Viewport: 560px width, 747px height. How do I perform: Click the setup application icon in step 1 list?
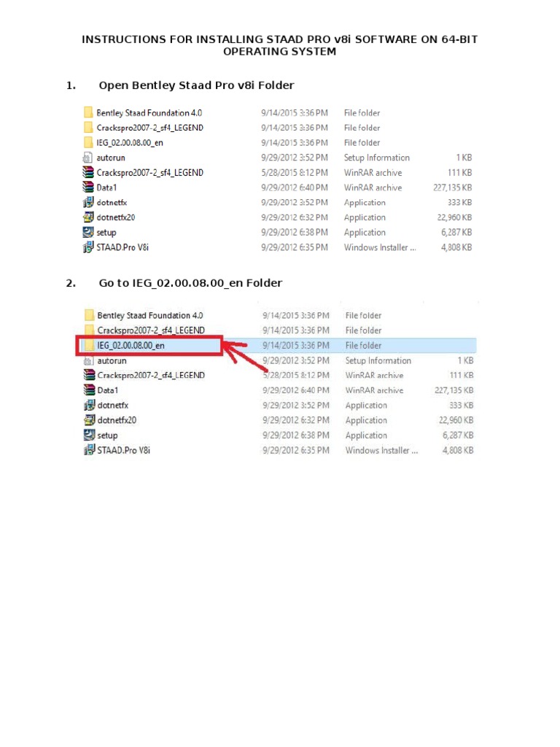(88, 232)
